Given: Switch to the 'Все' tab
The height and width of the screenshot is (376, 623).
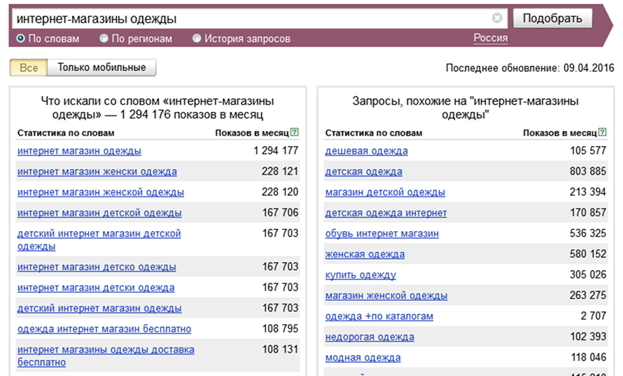Looking at the screenshot, I should tap(29, 68).
